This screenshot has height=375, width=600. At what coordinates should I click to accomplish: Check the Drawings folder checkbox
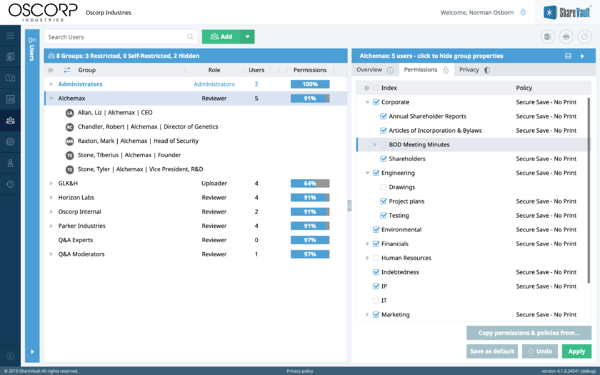tap(383, 187)
